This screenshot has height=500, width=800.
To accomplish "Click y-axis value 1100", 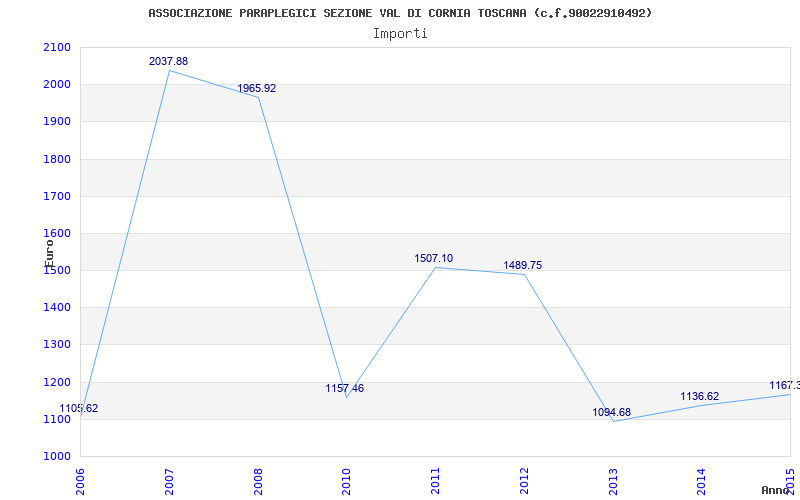I will 55,419.
